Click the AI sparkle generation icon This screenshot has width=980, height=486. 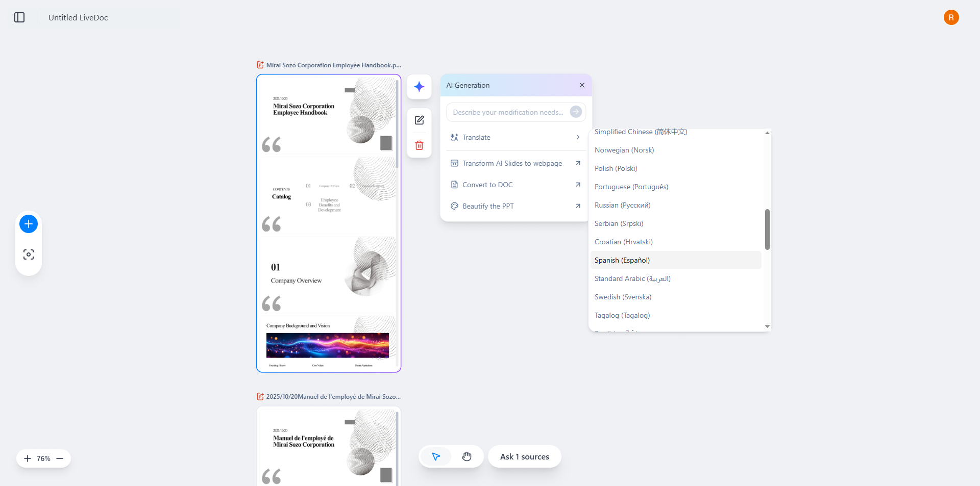click(419, 87)
